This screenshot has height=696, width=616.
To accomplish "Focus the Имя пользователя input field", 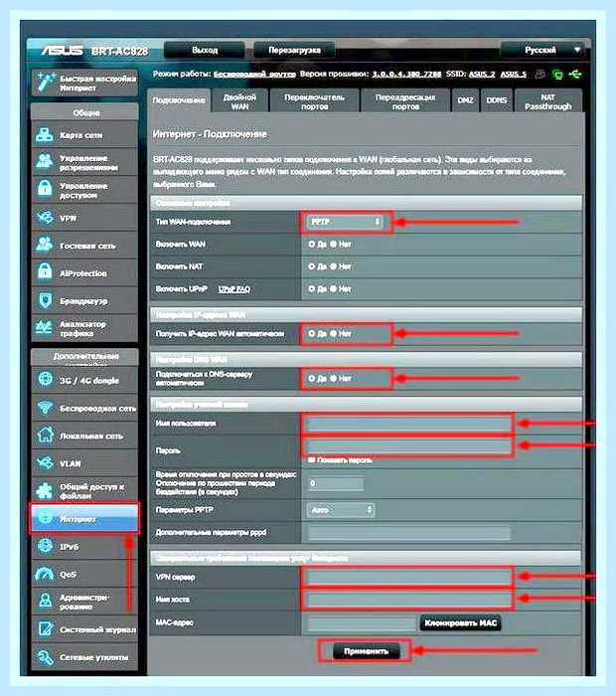I will 407,424.
